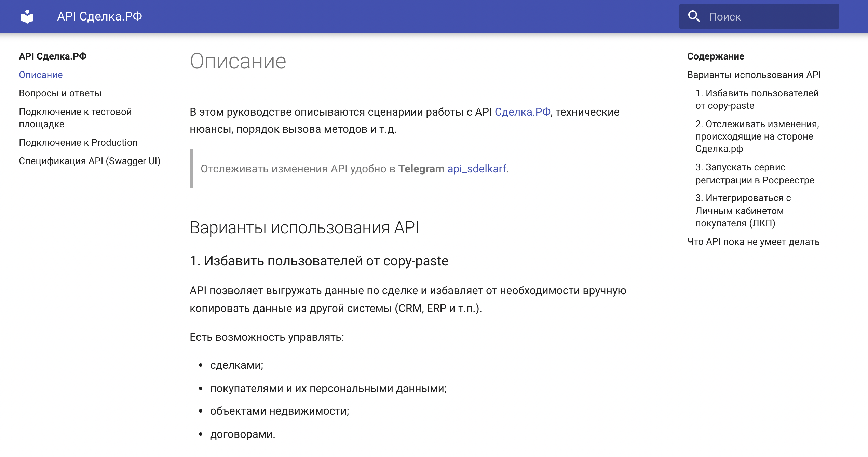This screenshot has width=868, height=457.
Task: Click the Содержание heading
Action: (716, 56)
